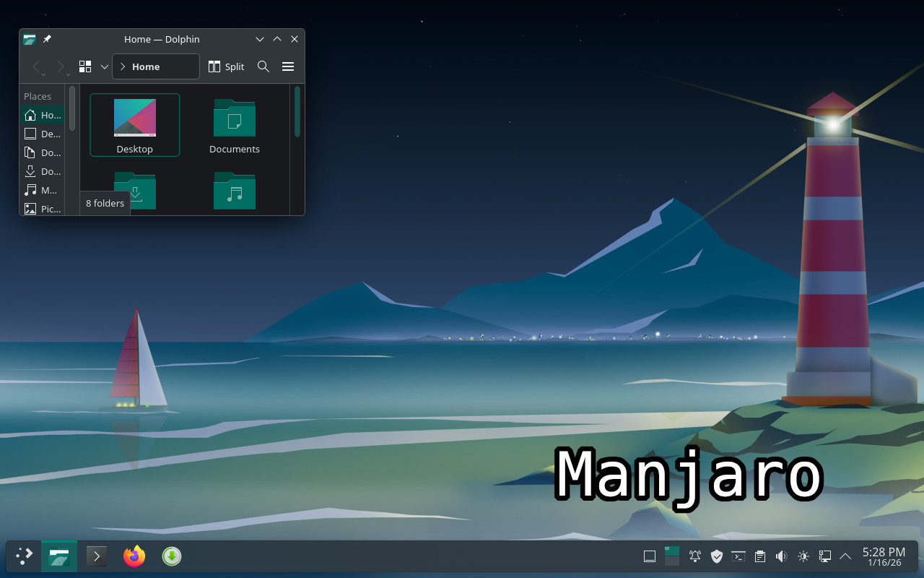The width and height of the screenshot is (924, 578).
Task: Open Konsole terminal from the taskbar
Action: tap(97, 556)
